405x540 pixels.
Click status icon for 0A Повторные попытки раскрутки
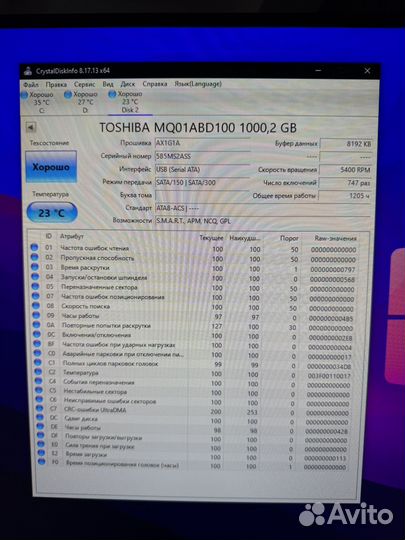[x=37, y=324]
